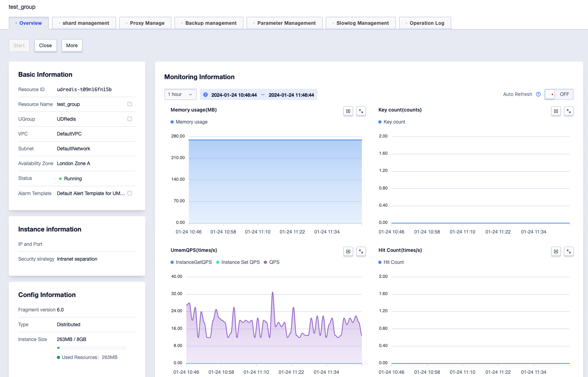Open the shard management tab

click(84, 23)
